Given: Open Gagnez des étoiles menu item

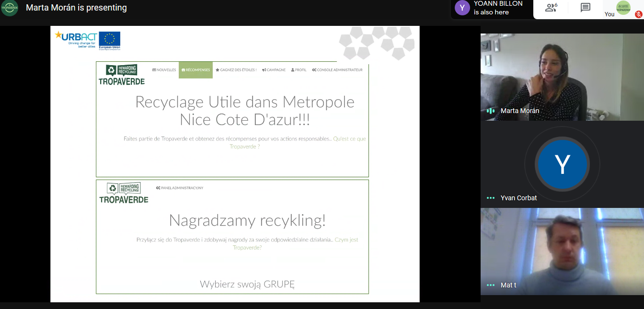Looking at the screenshot, I should coord(236,70).
